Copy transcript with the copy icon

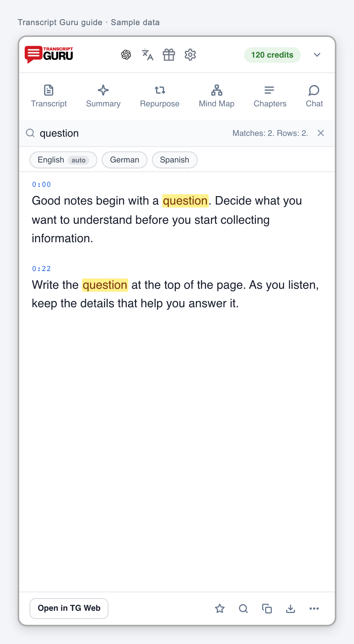tap(267, 609)
